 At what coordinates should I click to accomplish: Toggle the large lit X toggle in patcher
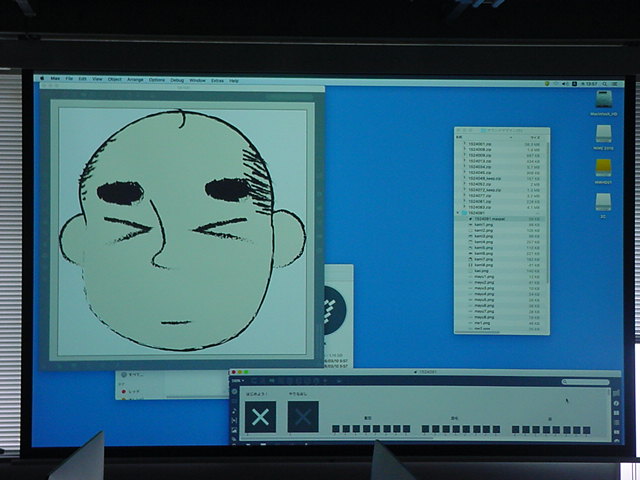260,417
